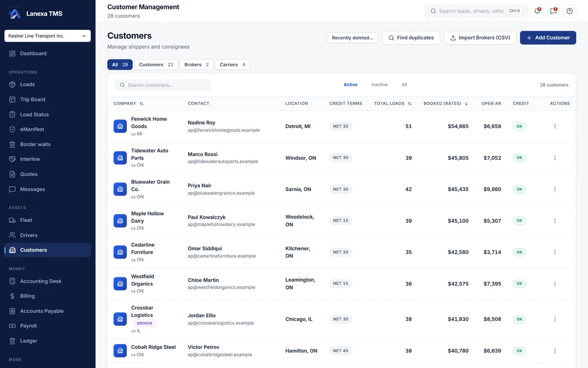Open Tidewater Auto Parts row actions menu
The height and width of the screenshot is (368, 588).
pyautogui.click(x=555, y=158)
